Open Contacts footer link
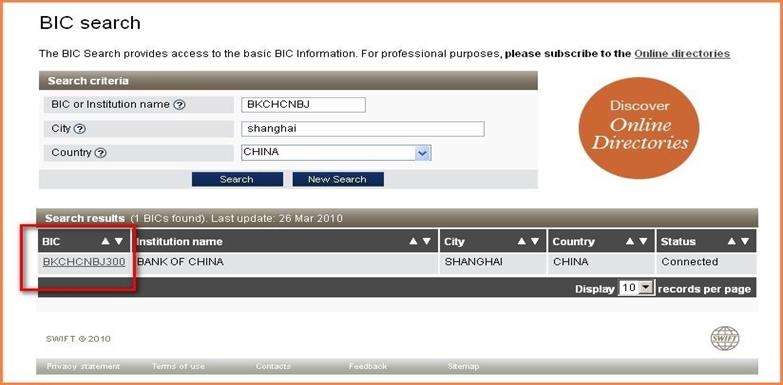The image size is (783, 385). (x=273, y=367)
